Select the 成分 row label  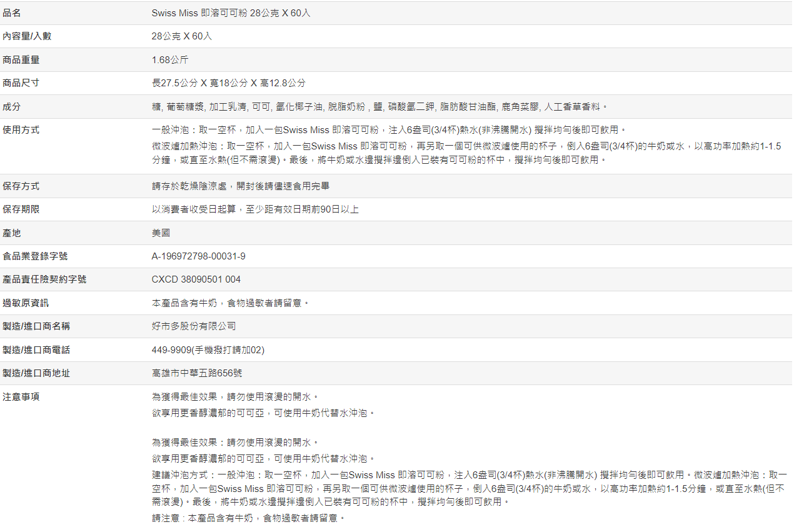tap(11, 107)
